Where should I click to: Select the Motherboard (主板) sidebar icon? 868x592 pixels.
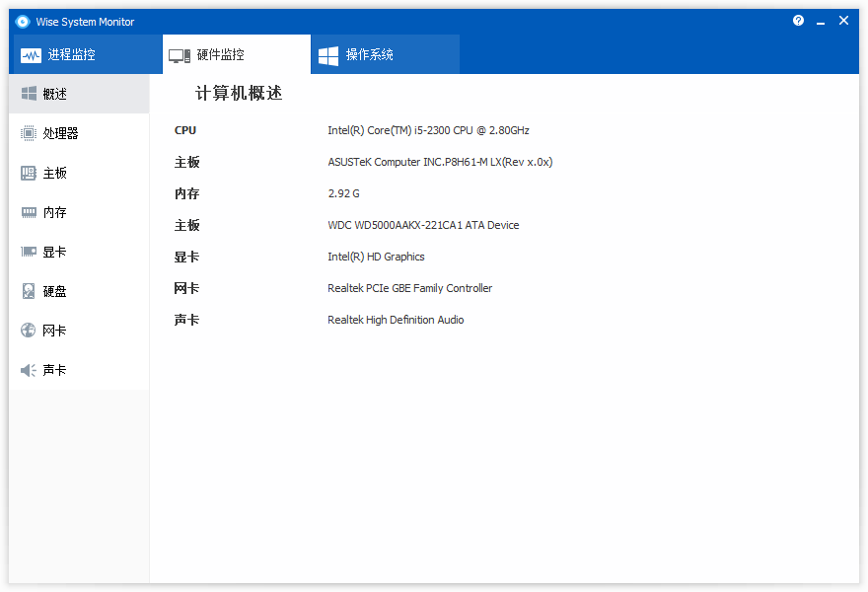click(x=27, y=173)
